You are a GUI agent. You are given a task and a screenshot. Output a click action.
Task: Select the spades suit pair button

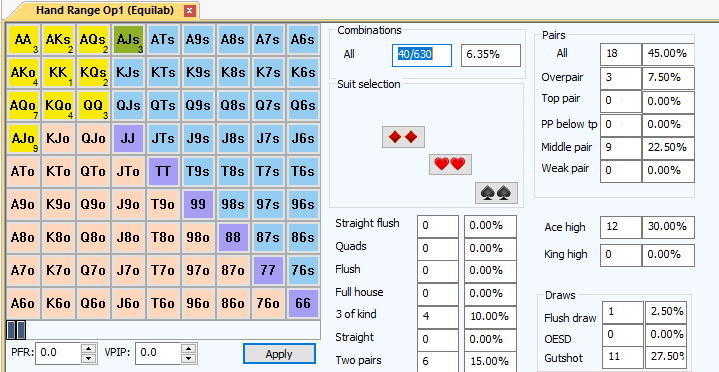496,193
